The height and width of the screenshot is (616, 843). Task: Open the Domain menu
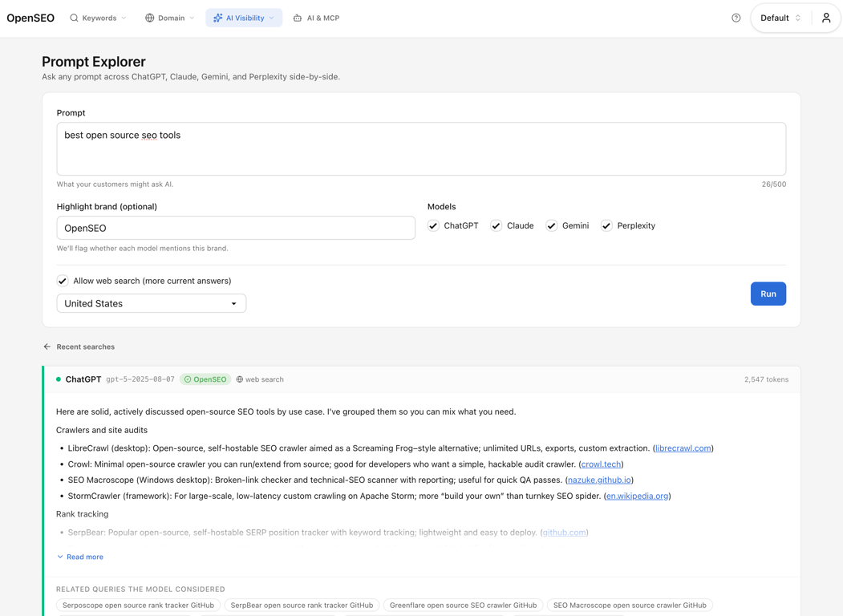(x=169, y=18)
